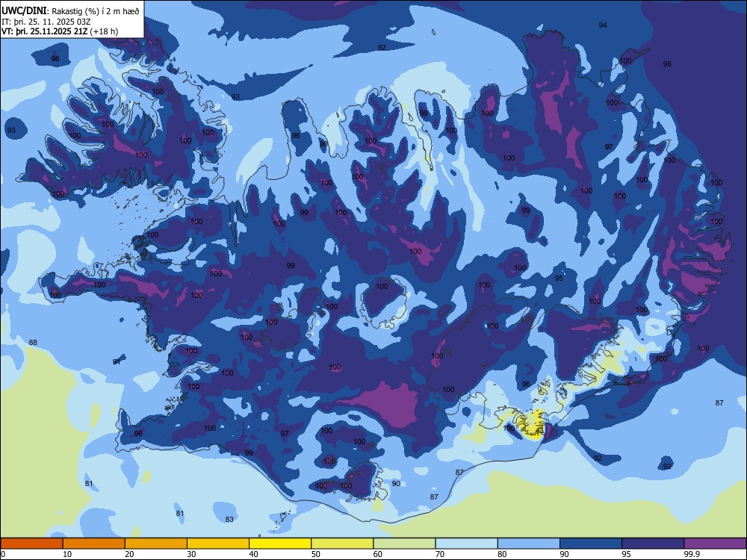Pick the 95–99.9 indigo legend swatch
This screenshot has height=560, width=747.
tap(653, 544)
